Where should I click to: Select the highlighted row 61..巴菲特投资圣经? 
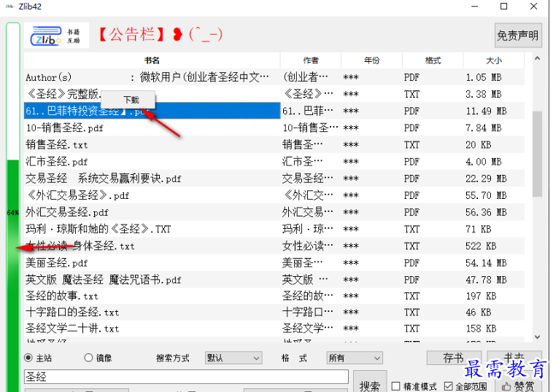coord(274,111)
